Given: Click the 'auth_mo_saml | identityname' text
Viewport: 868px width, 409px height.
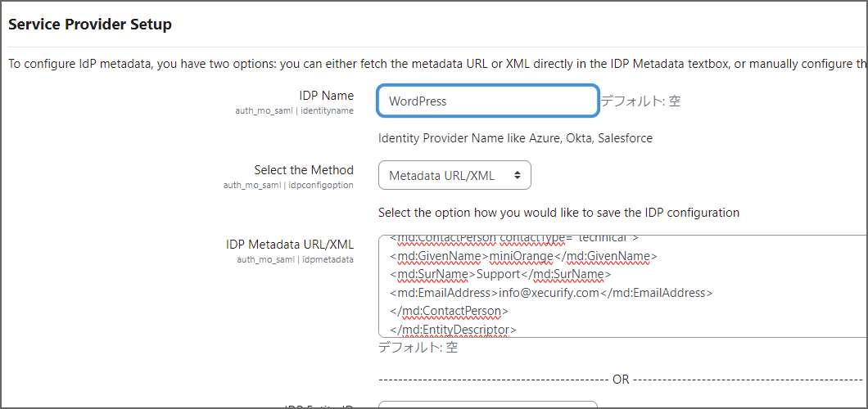Looking at the screenshot, I should [x=295, y=110].
